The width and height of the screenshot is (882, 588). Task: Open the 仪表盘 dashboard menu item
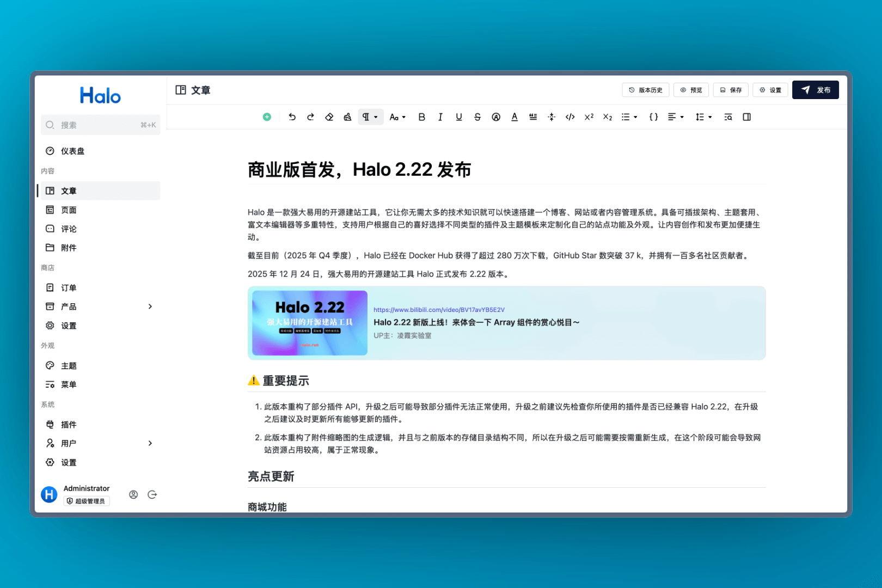pyautogui.click(x=72, y=151)
